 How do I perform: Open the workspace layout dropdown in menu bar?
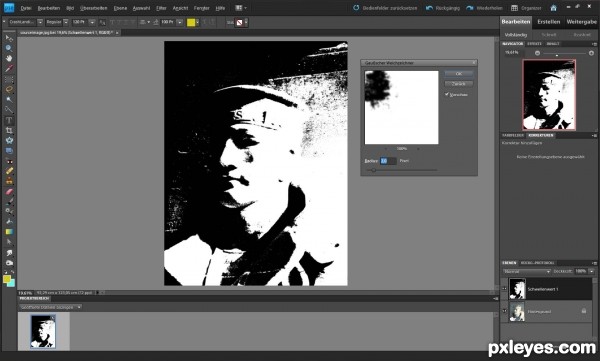click(x=241, y=8)
